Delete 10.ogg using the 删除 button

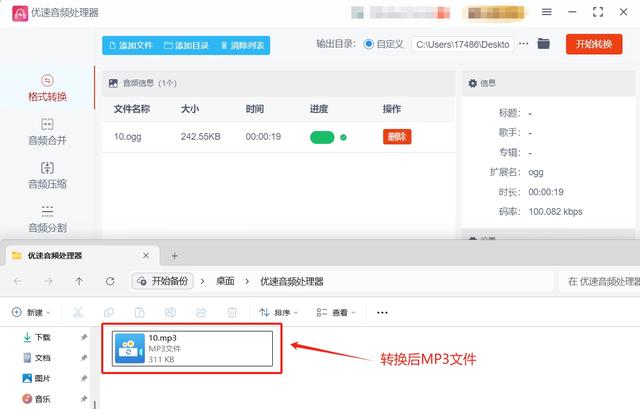click(x=397, y=136)
